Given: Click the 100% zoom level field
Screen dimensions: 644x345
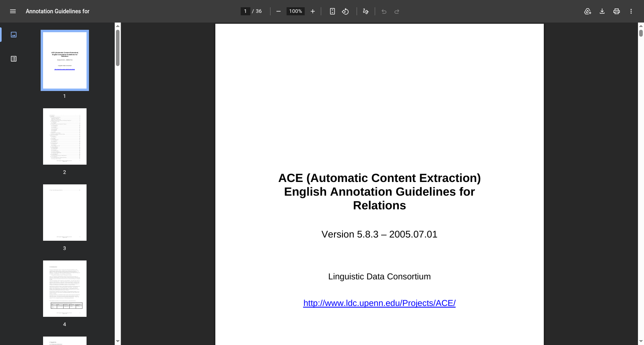Looking at the screenshot, I should (295, 11).
